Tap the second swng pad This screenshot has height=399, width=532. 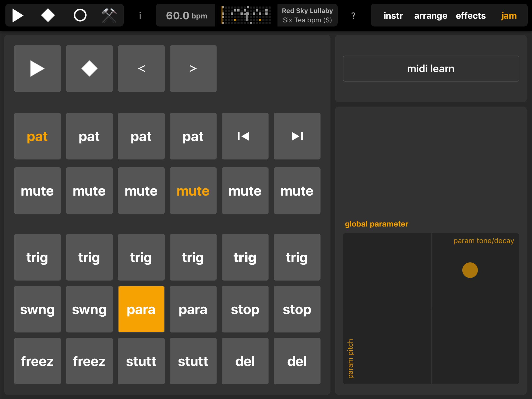tap(89, 309)
